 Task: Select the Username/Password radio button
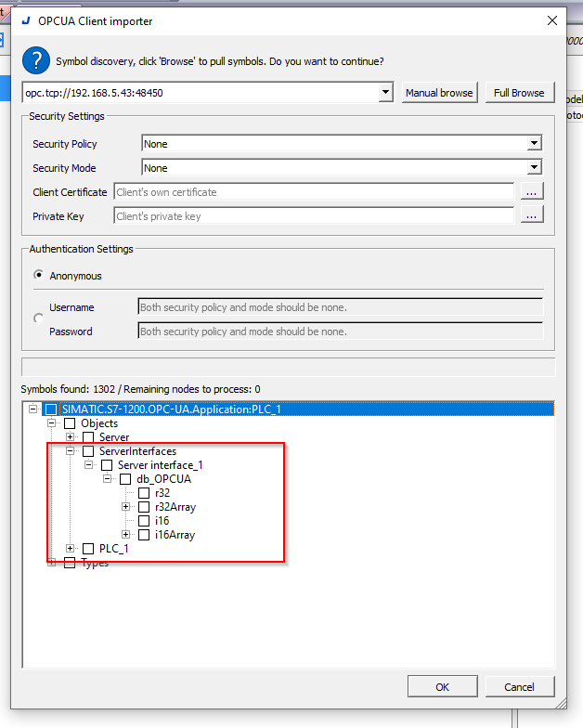39,318
